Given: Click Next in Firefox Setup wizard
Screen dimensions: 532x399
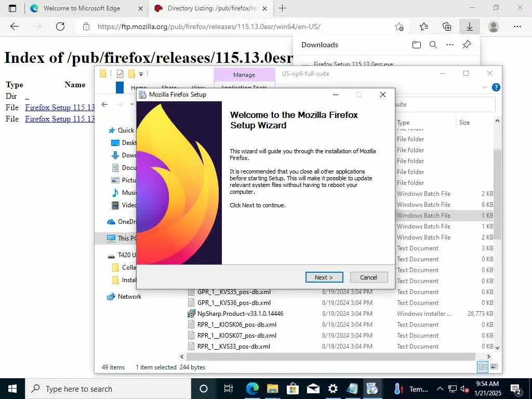Looking at the screenshot, I should pyautogui.click(x=324, y=277).
